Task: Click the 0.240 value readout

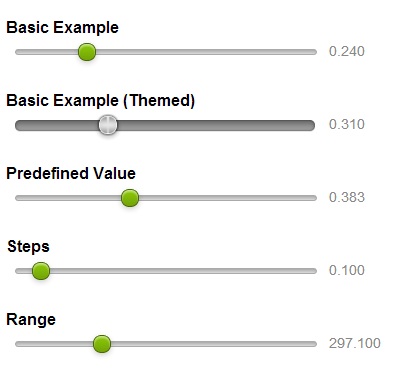Action: [347, 51]
